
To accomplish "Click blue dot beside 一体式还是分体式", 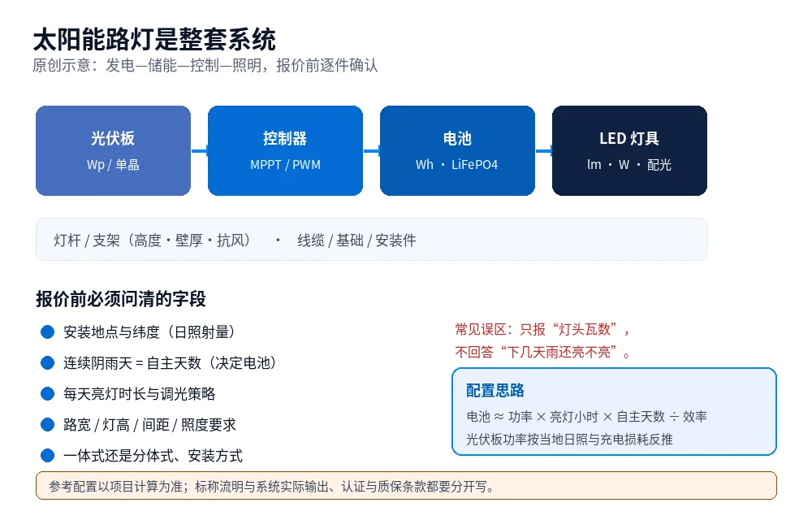I will pos(48,456).
